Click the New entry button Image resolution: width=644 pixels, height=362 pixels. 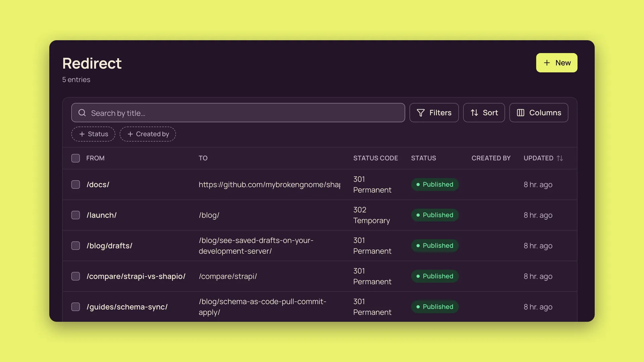[556, 63]
